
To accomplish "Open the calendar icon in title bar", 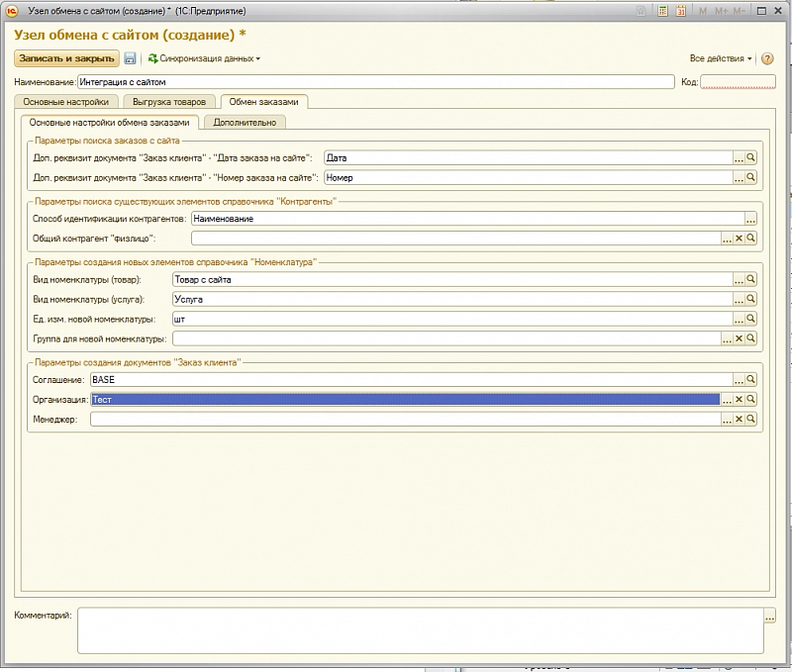I will click(x=683, y=11).
